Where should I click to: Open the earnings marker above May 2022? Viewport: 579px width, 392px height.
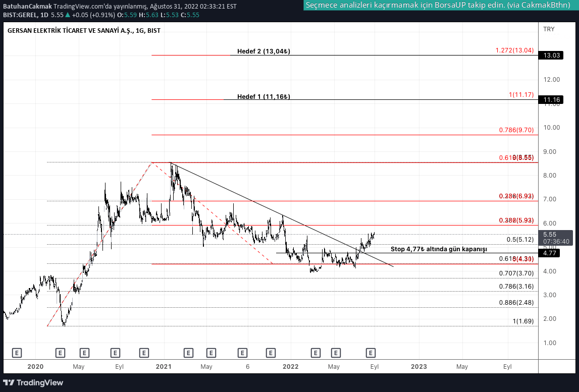336,353
